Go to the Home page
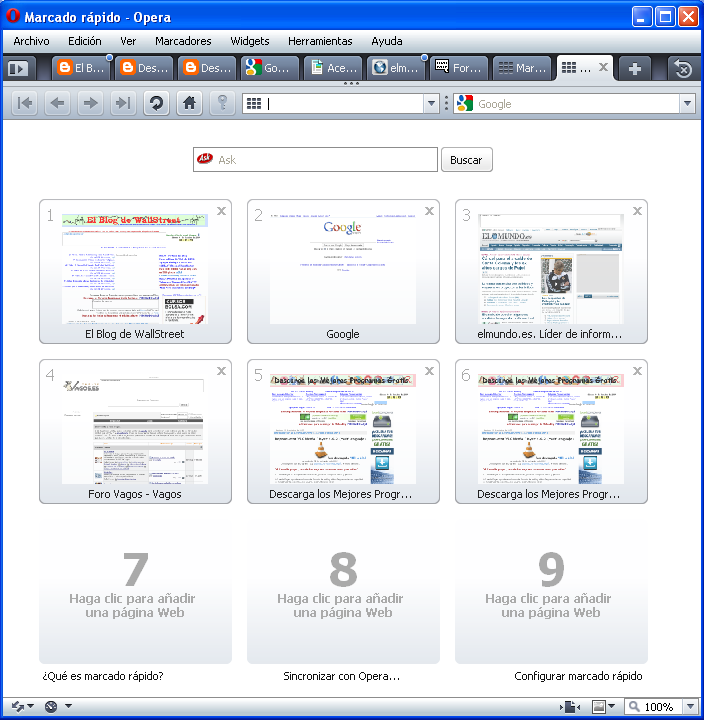Image resolution: width=704 pixels, height=720 pixels. tap(189, 103)
